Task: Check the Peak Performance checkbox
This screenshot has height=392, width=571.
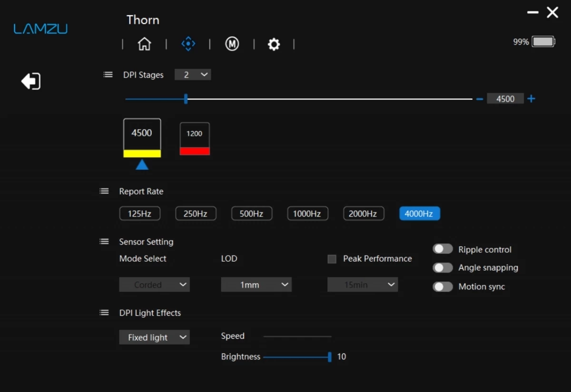Action: point(332,259)
